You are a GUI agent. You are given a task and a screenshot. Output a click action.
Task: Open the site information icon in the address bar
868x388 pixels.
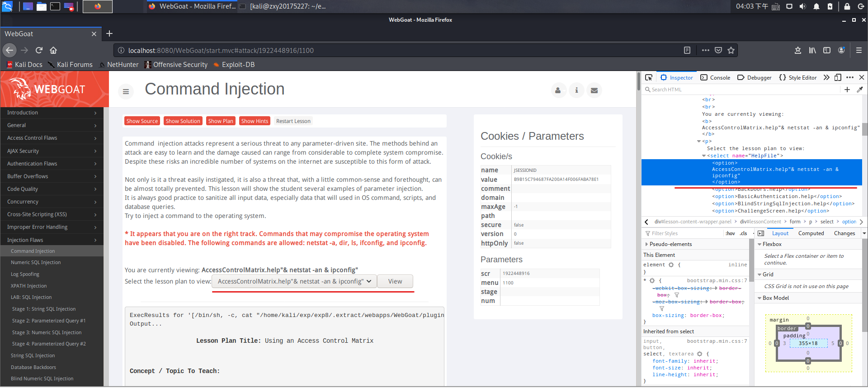[x=121, y=50]
